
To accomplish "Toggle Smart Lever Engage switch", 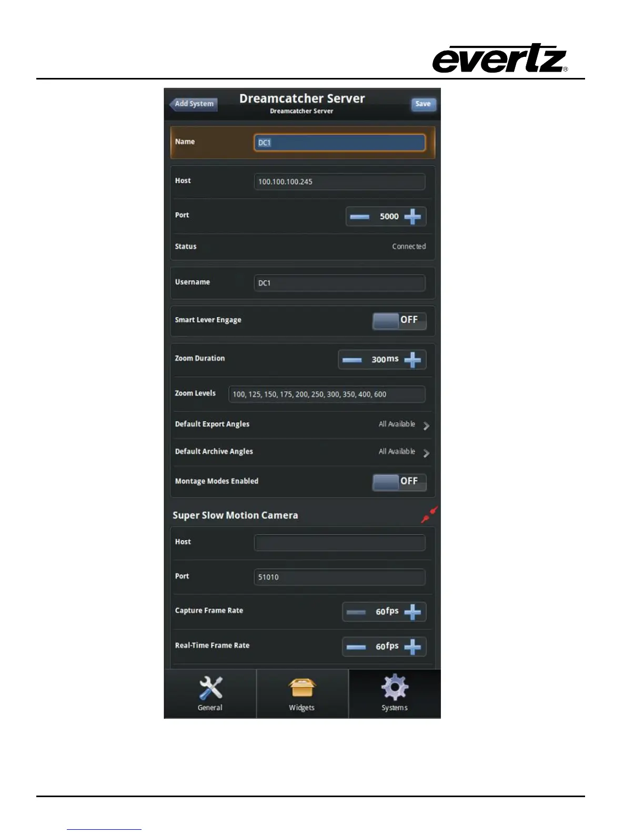I will pyautogui.click(x=399, y=321).
